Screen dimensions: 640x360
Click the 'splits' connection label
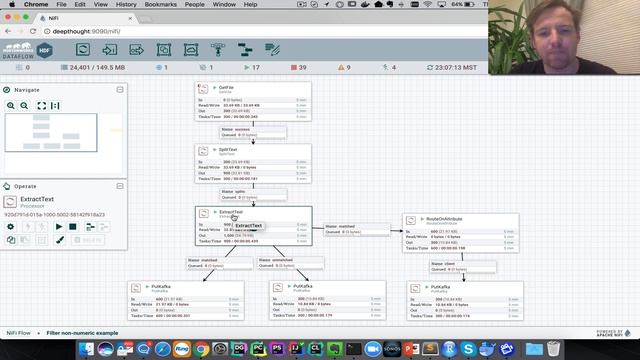(x=253, y=194)
